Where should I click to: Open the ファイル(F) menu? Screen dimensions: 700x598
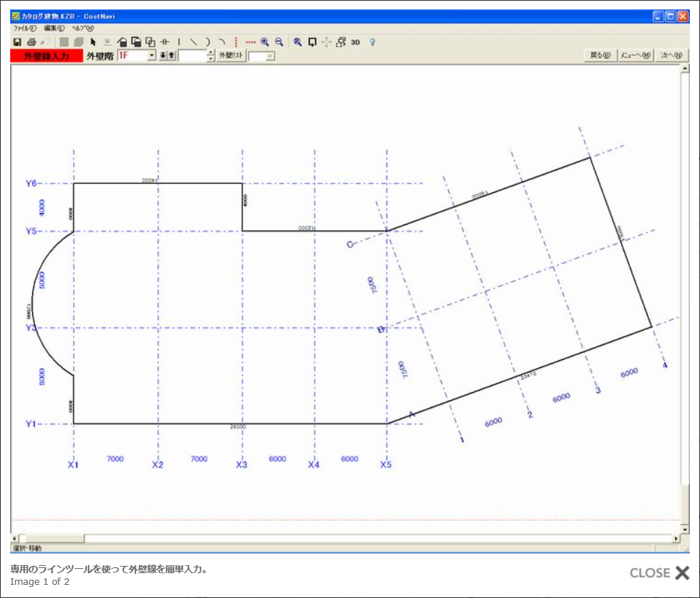[x=25, y=28]
